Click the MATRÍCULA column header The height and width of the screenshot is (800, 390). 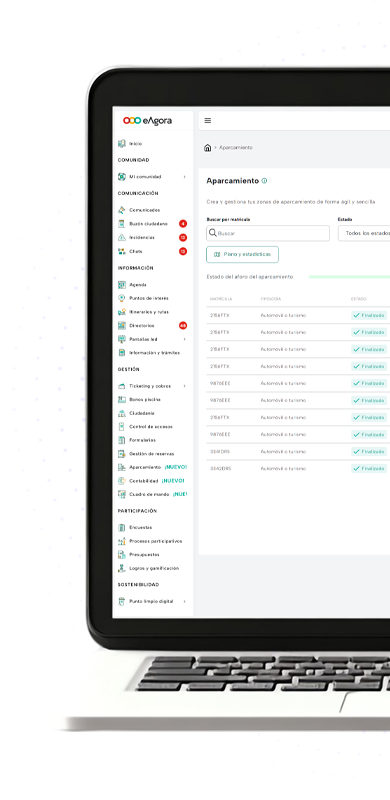[221, 299]
